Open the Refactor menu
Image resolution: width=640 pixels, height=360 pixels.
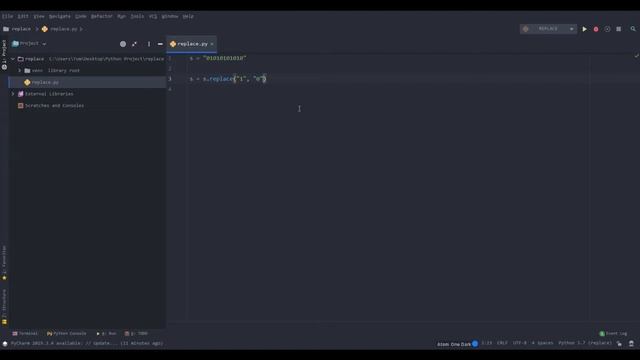[101, 16]
